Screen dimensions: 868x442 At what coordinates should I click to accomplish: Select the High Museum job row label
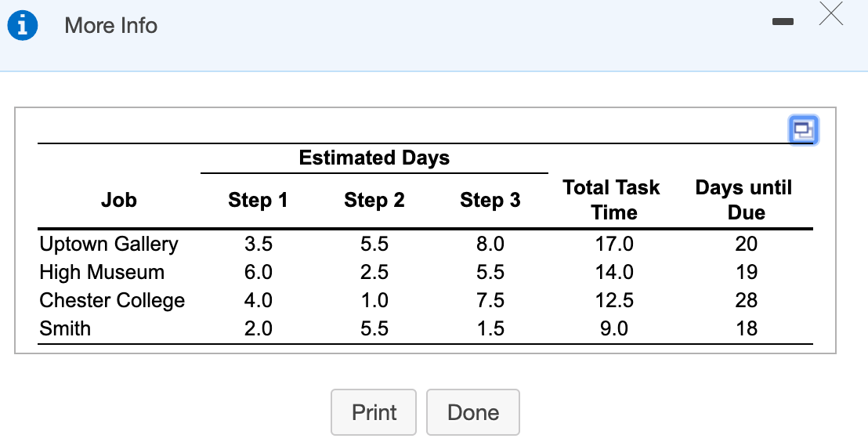102,272
